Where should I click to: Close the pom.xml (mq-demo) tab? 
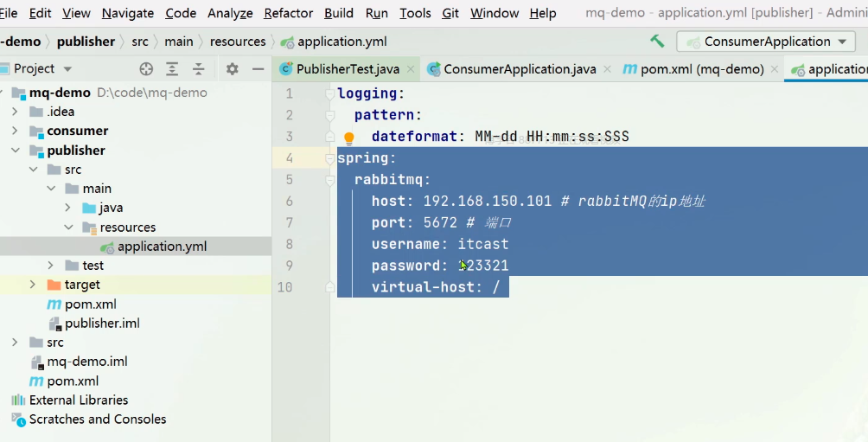(775, 69)
